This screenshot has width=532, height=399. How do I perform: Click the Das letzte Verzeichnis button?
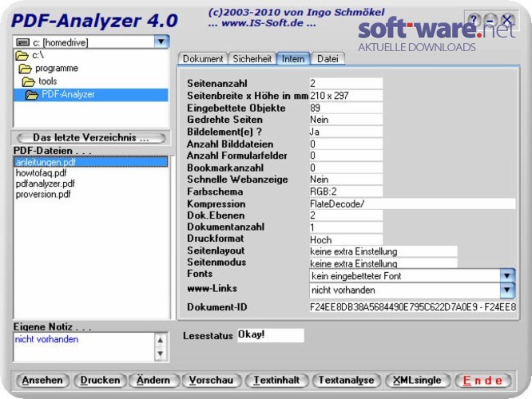tap(91, 137)
